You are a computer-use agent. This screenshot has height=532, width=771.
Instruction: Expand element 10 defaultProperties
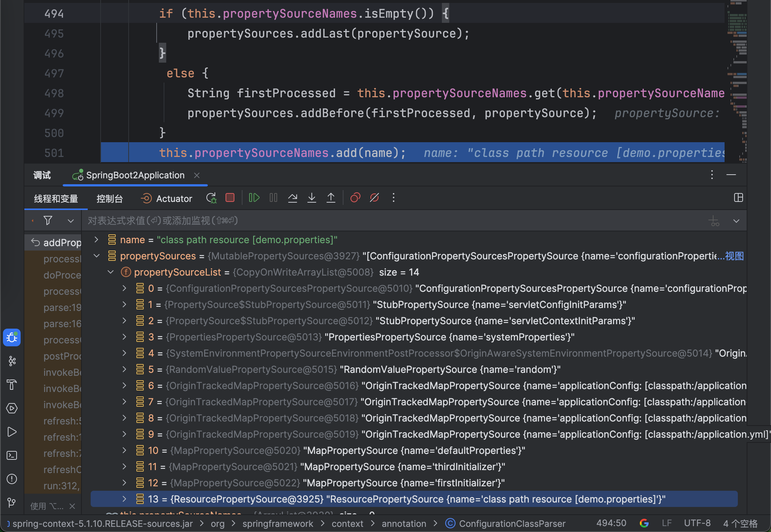[125, 451]
